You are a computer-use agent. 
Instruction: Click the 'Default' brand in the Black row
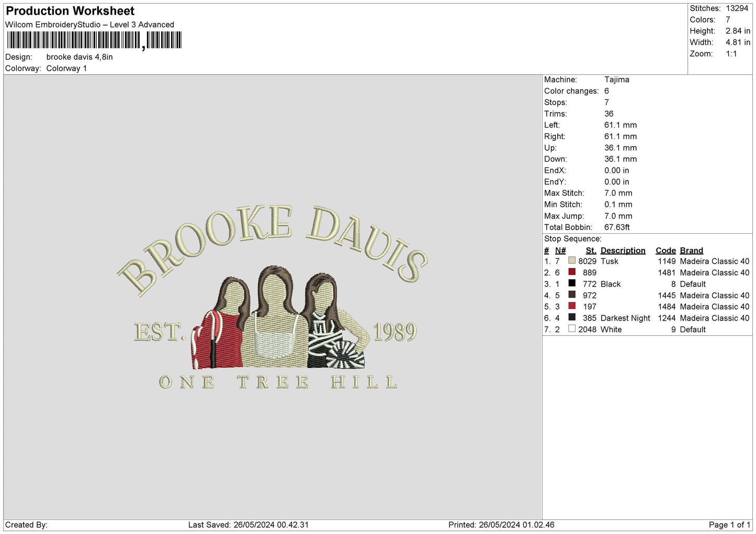[x=693, y=284]
